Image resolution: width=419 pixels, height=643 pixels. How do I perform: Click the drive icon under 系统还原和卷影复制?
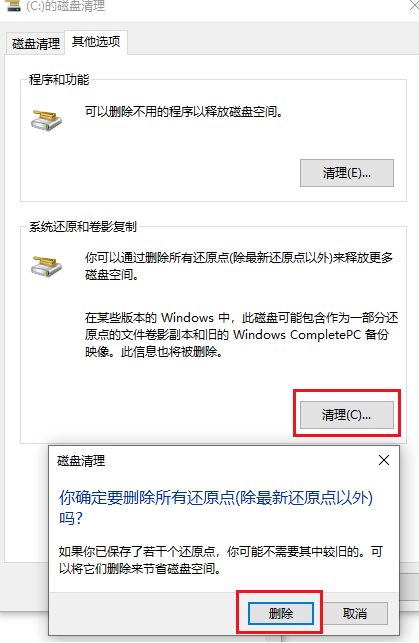46,266
